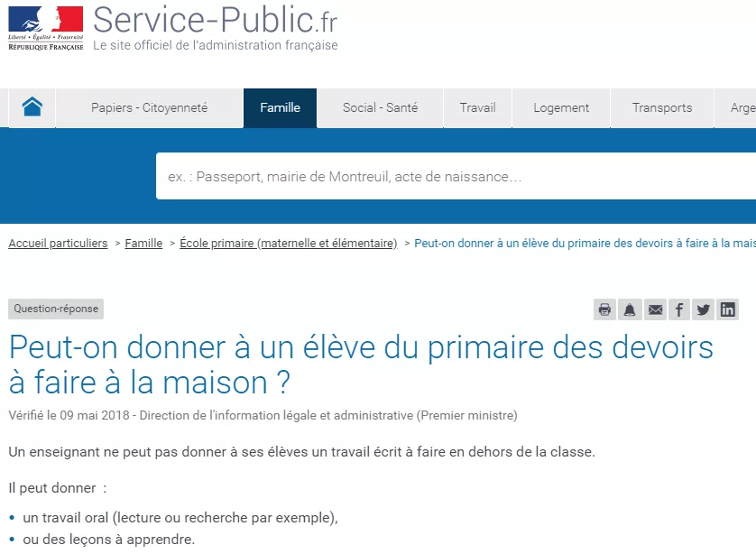Click the home icon in navigation bar
The width and height of the screenshot is (756, 554).
[32, 107]
